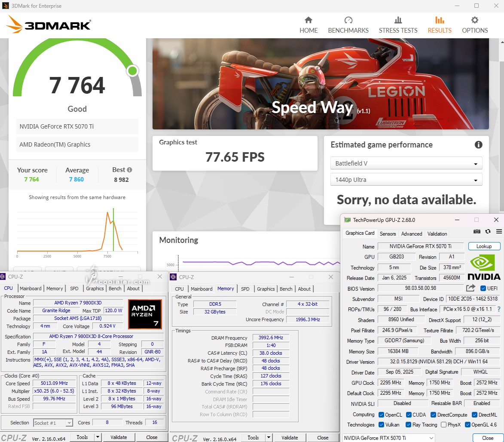The height and width of the screenshot is (442, 504).
Task: Open the 1440p Ultra resolution dropdown
Action: (406, 179)
